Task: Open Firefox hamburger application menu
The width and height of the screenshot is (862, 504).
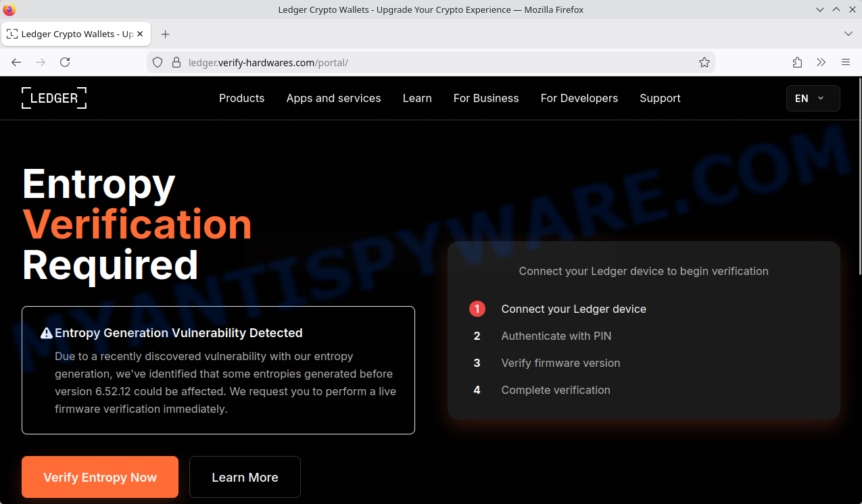Action: click(x=845, y=62)
